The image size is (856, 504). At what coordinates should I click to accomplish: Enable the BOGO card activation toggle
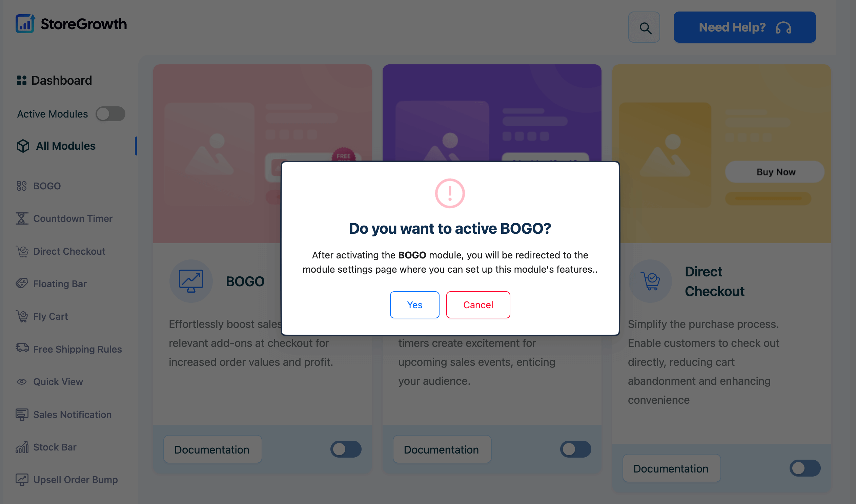click(x=345, y=449)
